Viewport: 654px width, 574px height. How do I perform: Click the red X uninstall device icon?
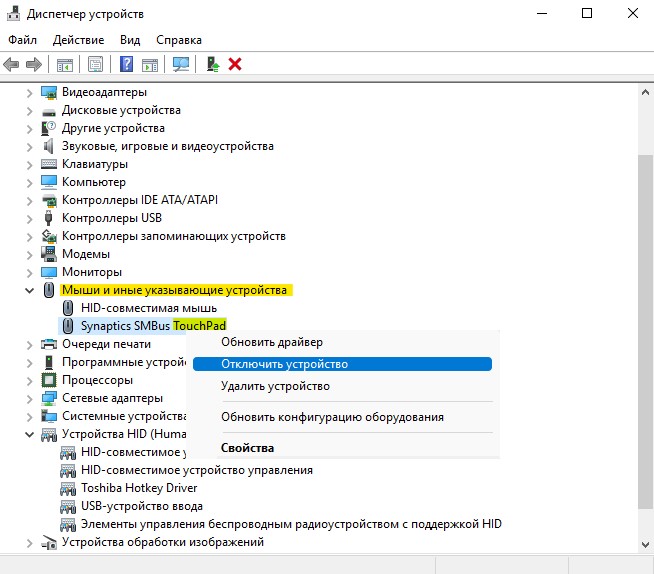(x=235, y=64)
